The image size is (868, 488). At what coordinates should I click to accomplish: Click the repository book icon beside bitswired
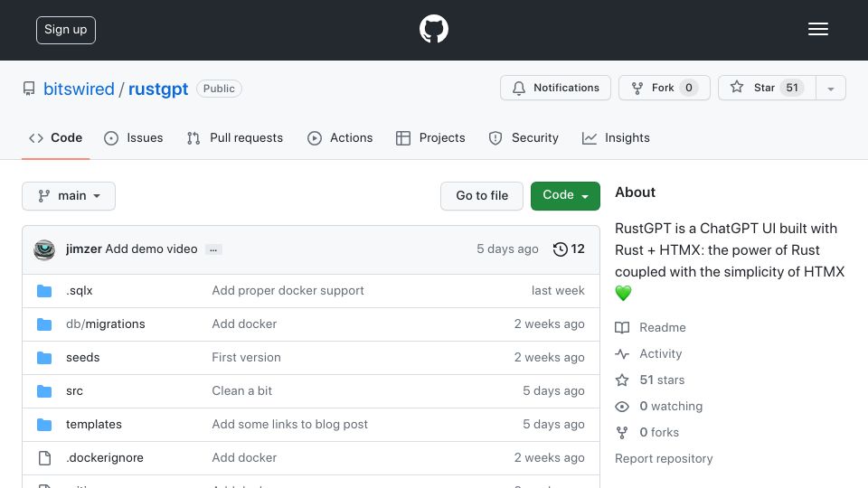coord(29,89)
